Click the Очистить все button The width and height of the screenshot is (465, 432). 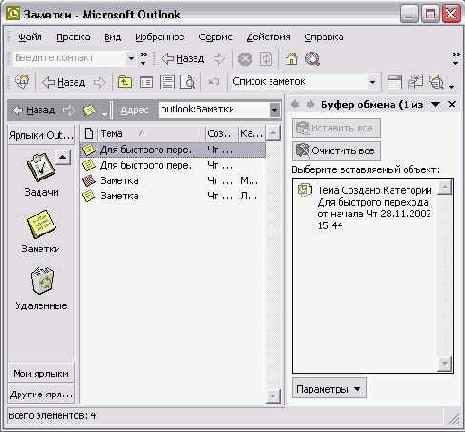(x=336, y=151)
